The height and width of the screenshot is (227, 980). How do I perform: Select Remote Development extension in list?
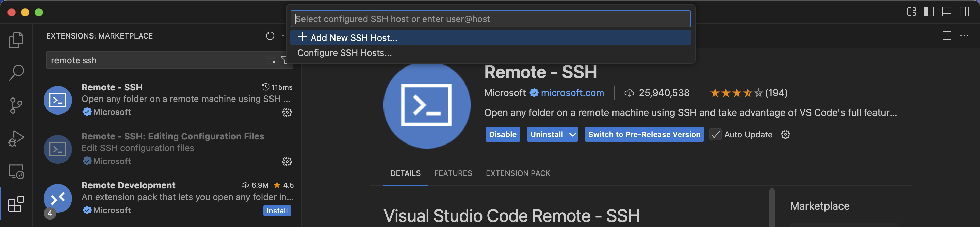(167, 198)
